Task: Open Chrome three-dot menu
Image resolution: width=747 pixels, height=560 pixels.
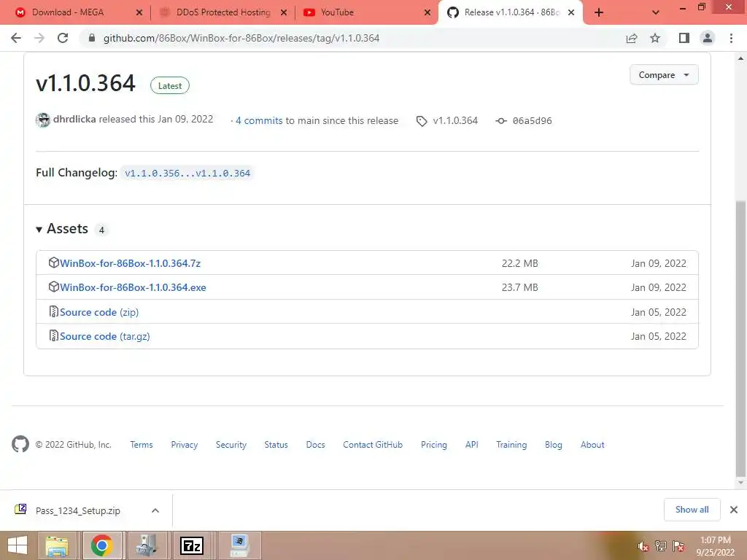Action: click(x=731, y=38)
